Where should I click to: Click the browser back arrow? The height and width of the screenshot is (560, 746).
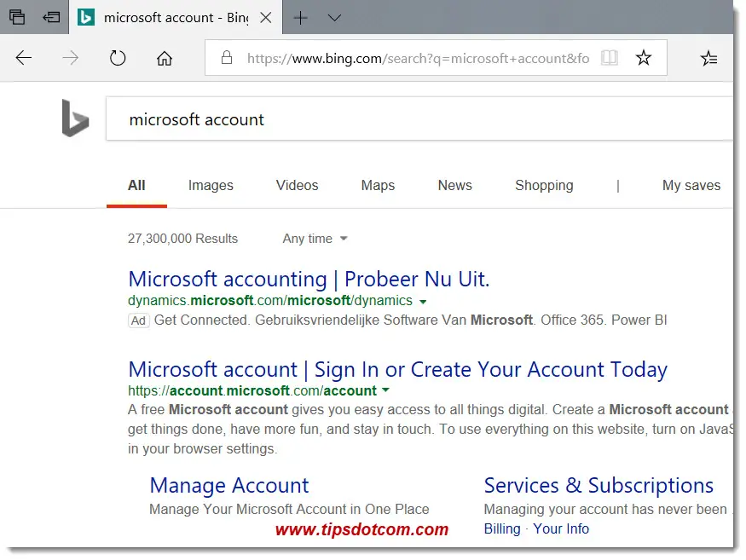[x=23, y=58]
